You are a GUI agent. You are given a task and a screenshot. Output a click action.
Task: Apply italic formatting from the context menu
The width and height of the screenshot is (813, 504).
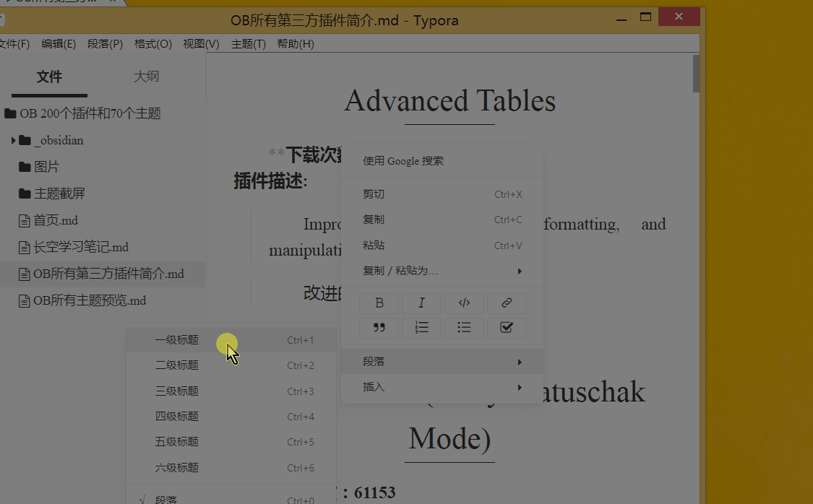(x=421, y=303)
